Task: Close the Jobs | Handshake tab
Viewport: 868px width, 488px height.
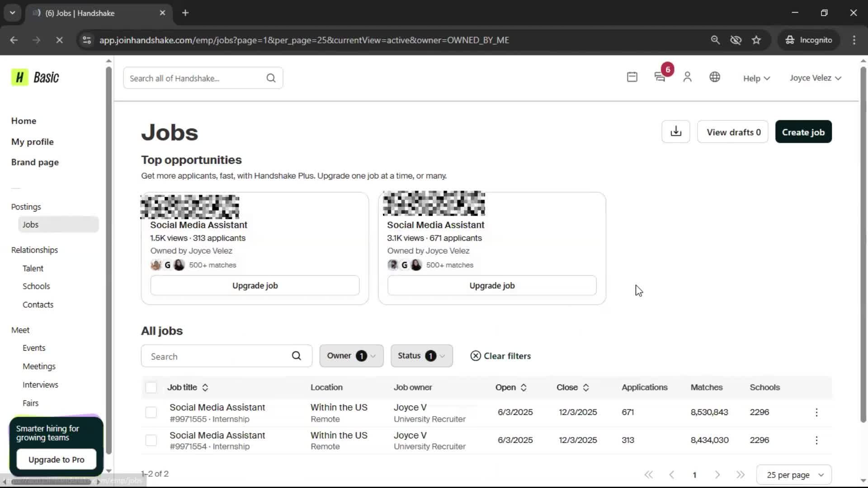Action: pyautogui.click(x=162, y=13)
